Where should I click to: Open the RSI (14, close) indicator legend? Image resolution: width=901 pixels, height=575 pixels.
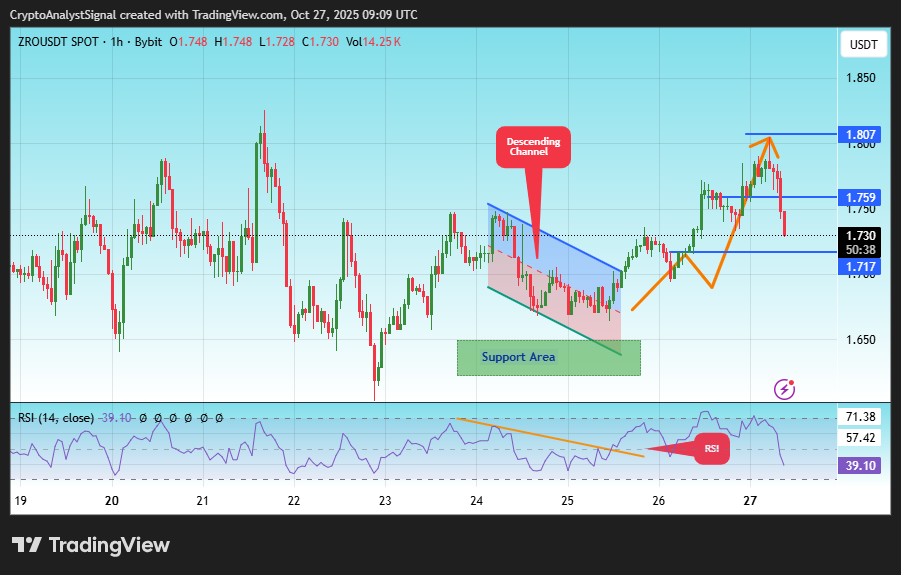(56, 418)
